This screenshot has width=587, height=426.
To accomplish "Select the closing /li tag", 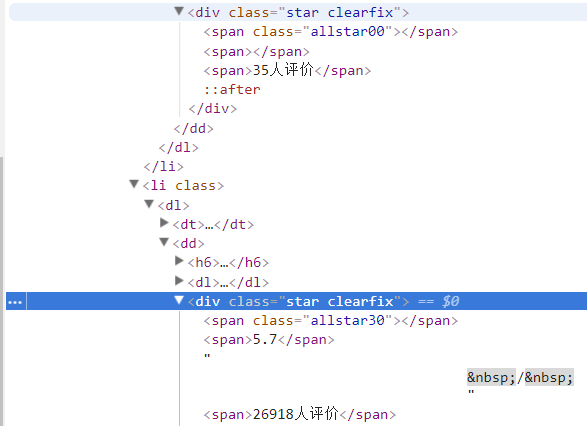I will [x=164, y=166].
